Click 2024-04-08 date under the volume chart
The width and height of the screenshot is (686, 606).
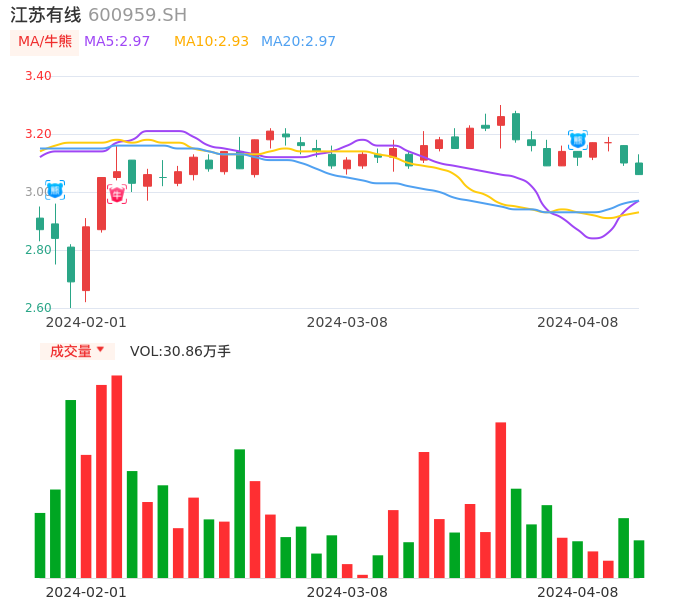[578, 592]
